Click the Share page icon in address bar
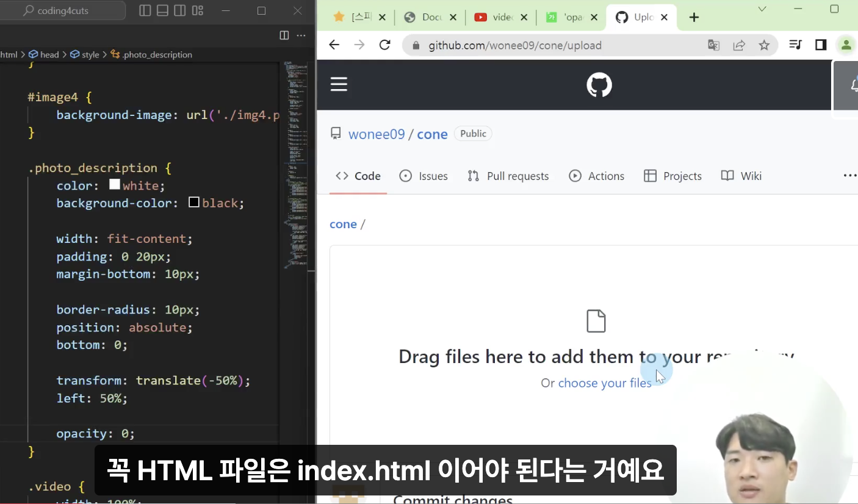Image resolution: width=858 pixels, height=504 pixels. (x=739, y=45)
